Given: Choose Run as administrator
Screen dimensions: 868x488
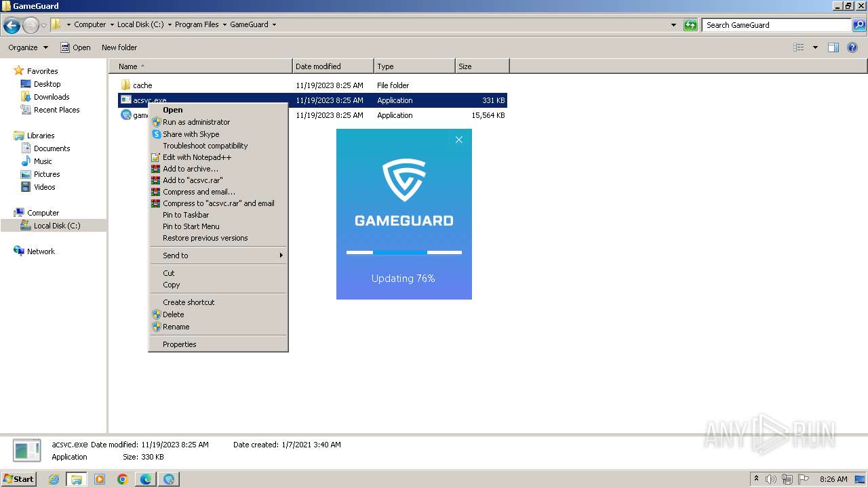Looking at the screenshot, I should tap(218, 122).
